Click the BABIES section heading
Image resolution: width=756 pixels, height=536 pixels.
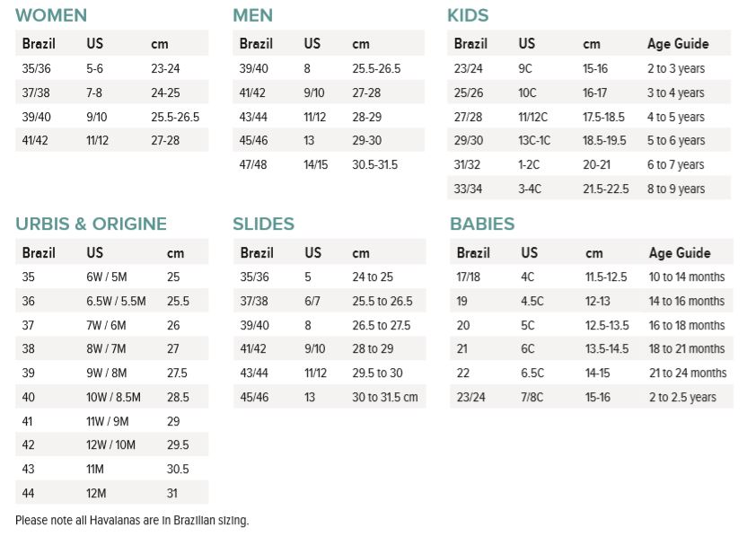tap(482, 224)
